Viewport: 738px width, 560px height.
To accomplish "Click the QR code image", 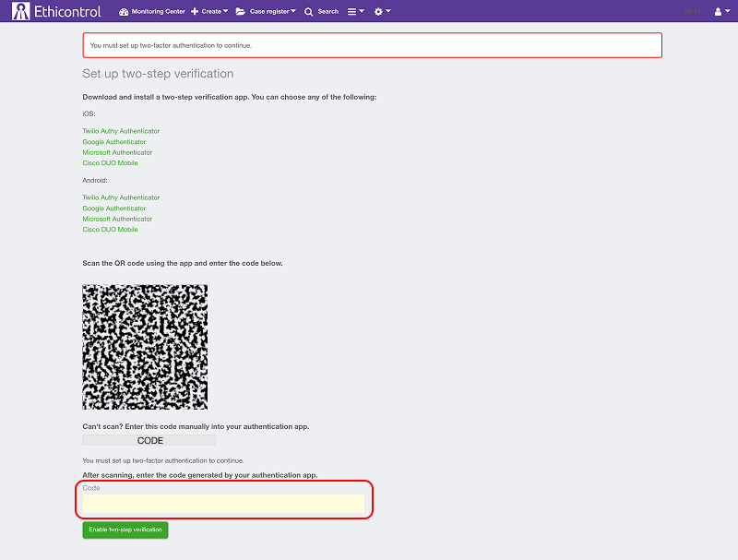I will click(x=145, y=347).
